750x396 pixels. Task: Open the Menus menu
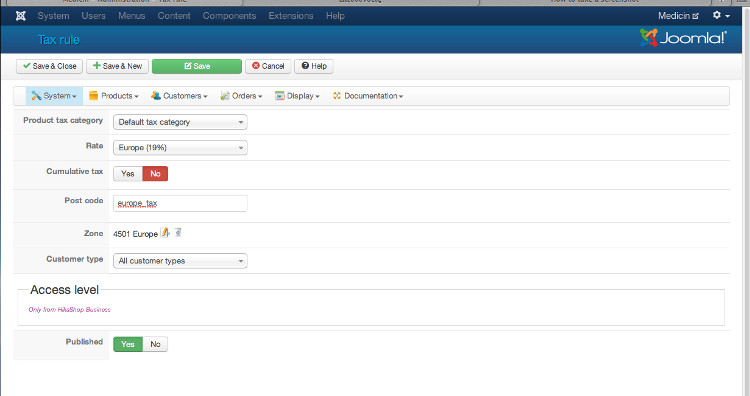click(132, 16)
